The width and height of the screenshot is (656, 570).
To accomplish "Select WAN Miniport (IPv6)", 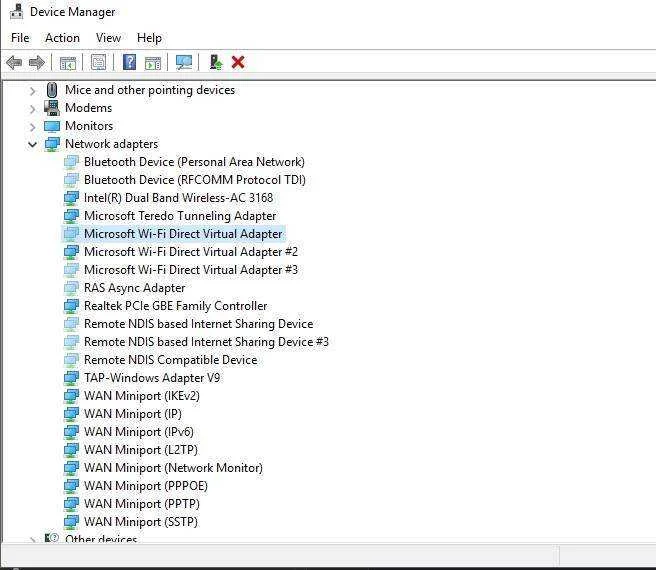I will (x=139, y=432).
